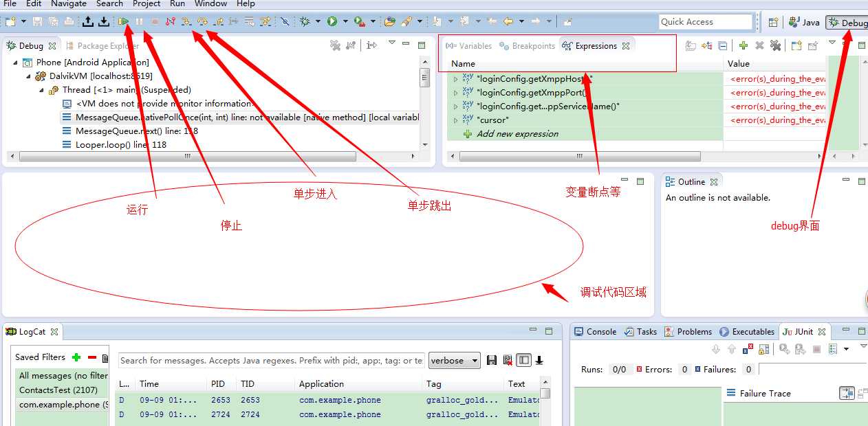Click the External Tools run icon
Viewport: 868px width, 426px height.
[x=359, y=22]
